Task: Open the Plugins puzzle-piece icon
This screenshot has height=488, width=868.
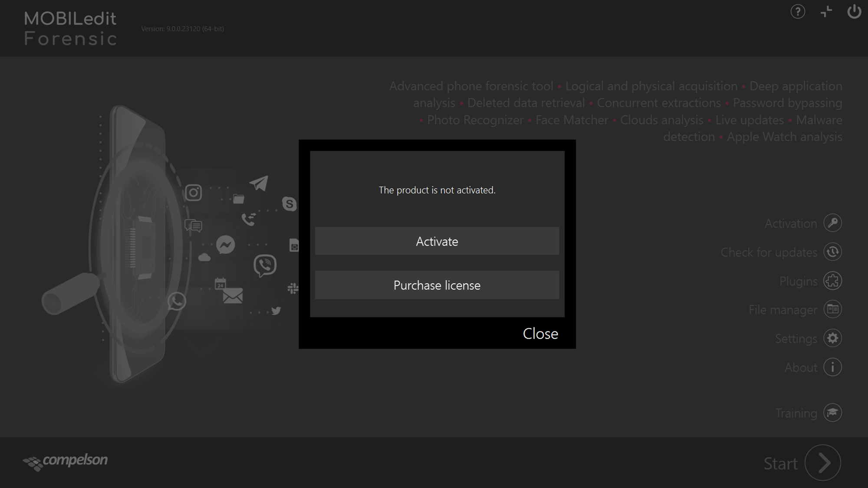Action: (832, 281)
